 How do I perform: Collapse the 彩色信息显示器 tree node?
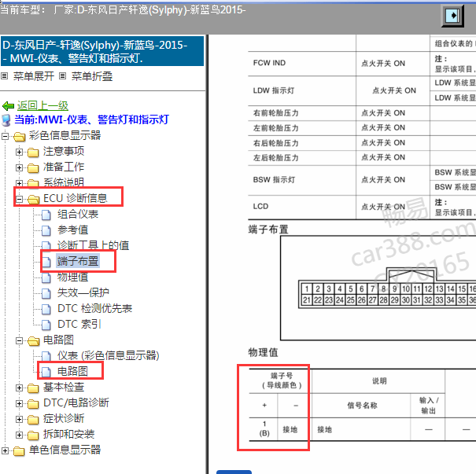pos(5,136)
